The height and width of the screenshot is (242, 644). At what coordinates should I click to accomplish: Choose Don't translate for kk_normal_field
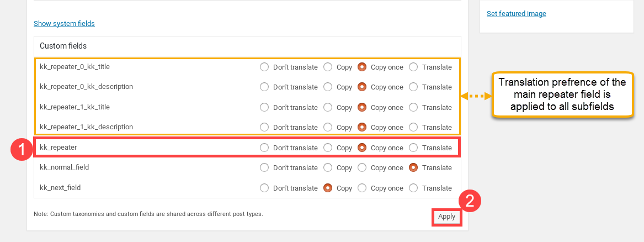[264, 167]
